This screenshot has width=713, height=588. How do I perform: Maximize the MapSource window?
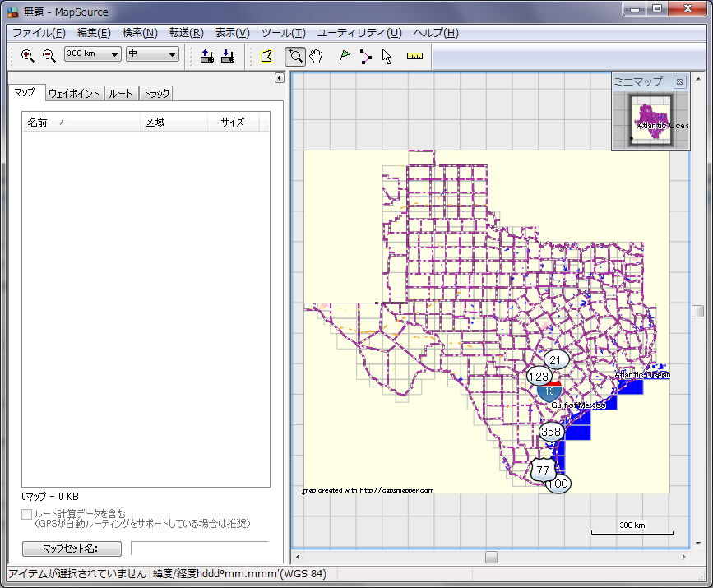(657, 9)
